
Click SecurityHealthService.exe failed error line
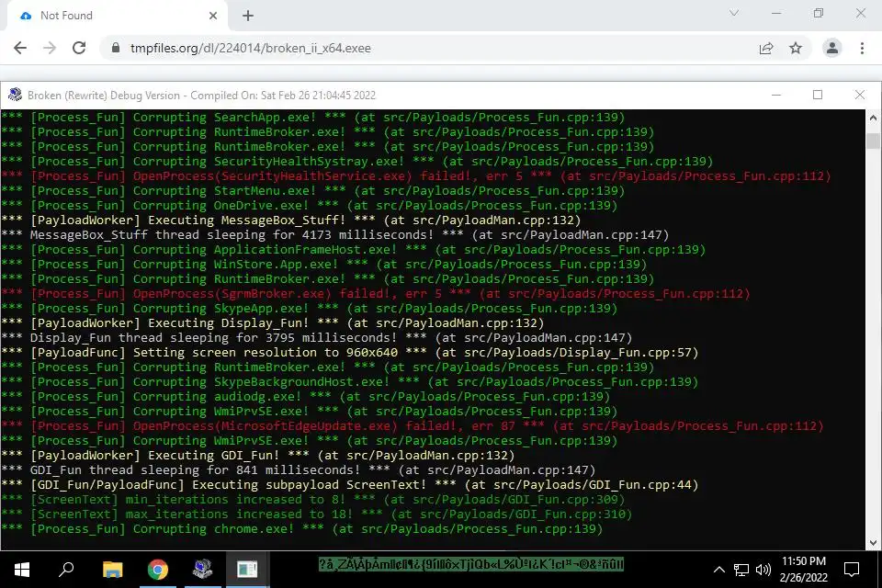coord(416,176)
